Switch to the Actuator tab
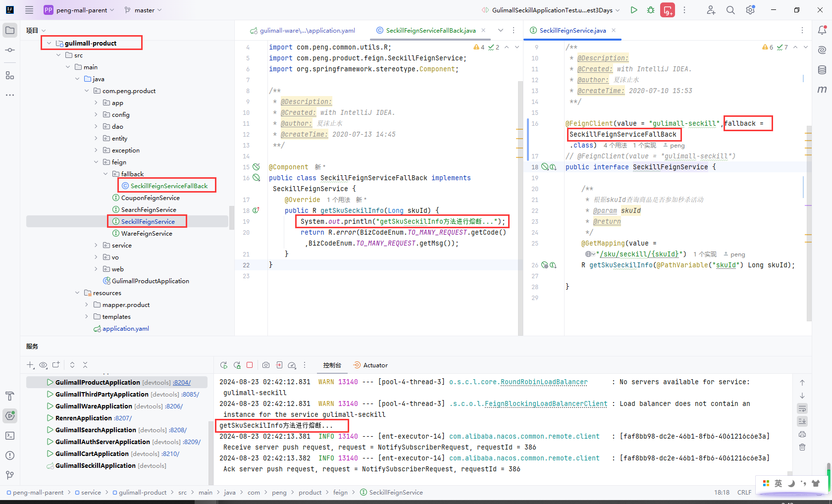The width and height of the screenshot is (832, 504). pyautogui.click(x=370, y=365)
